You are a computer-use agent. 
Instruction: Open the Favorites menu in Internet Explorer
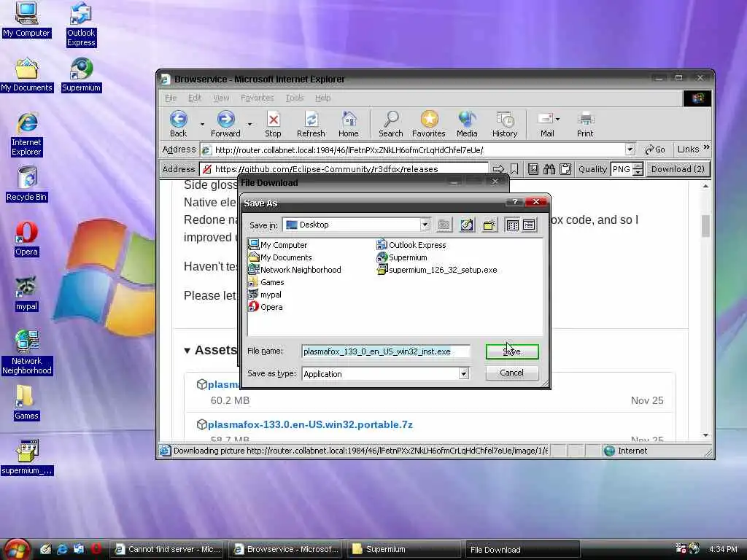[258, 98]
